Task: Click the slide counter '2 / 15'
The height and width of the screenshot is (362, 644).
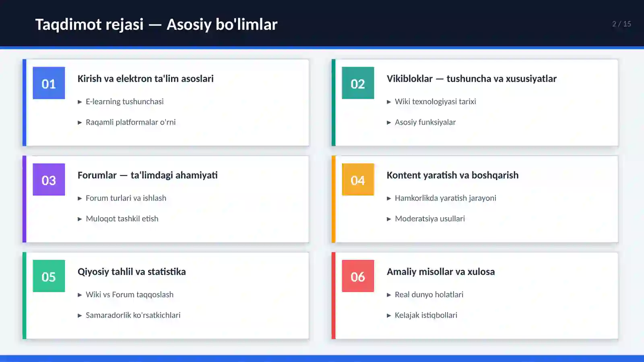Action: pos(621,24)
